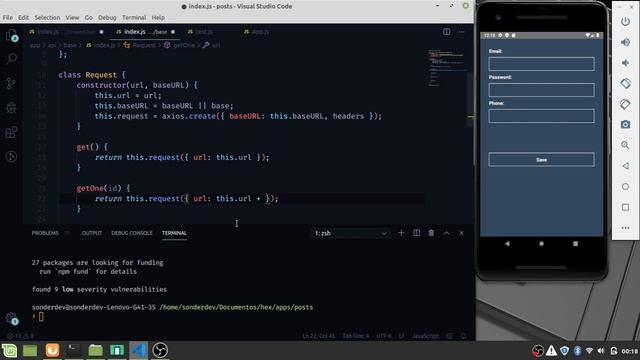Click the Bluetooth icon in system tray
The height and width of the screenshot is (360, 640).
(x=577, y=351)
